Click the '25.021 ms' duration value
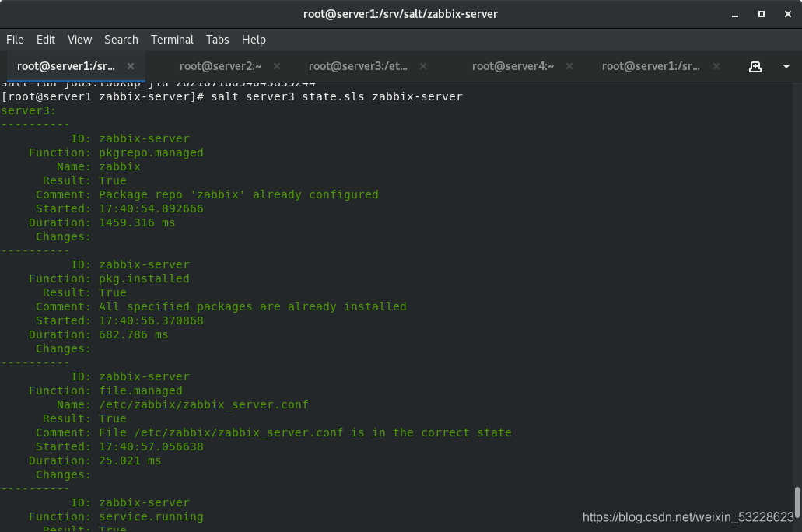Screen dimensions: 802x532 (x=129, y=460)
